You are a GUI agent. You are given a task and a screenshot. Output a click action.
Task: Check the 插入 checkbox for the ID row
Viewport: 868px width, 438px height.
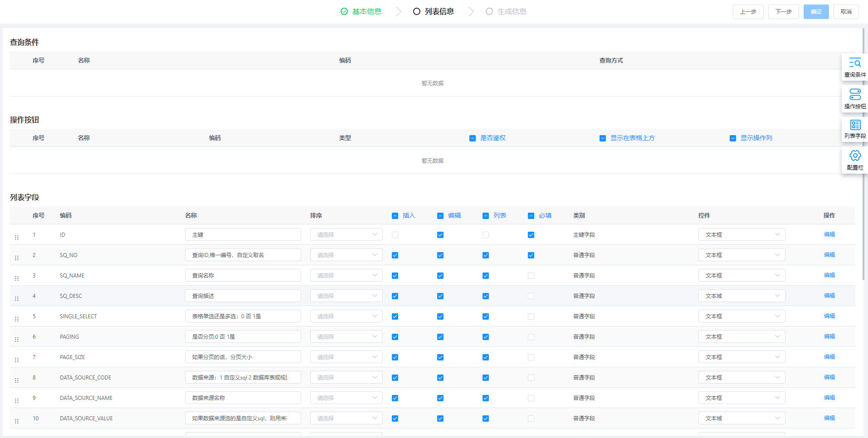tap(395, 235)
